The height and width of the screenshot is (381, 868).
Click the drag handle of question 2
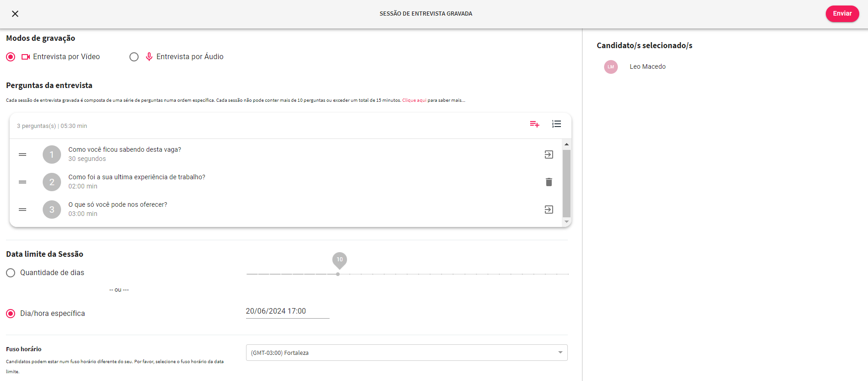tap(22, 182)
